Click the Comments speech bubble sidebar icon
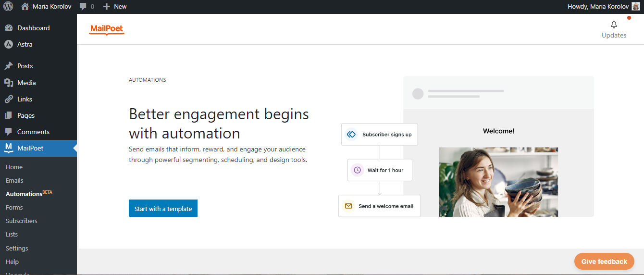The width and height of the screenshot is (644, 275). (9, 132)
